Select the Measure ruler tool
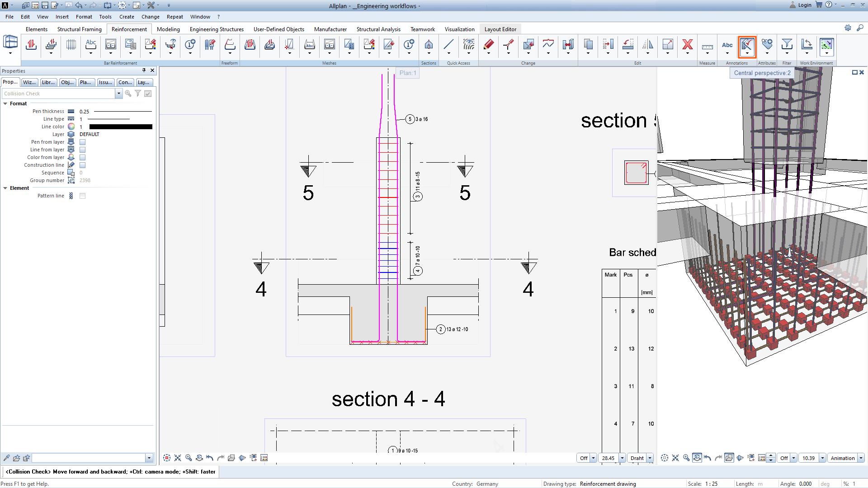 pos(707,46)
